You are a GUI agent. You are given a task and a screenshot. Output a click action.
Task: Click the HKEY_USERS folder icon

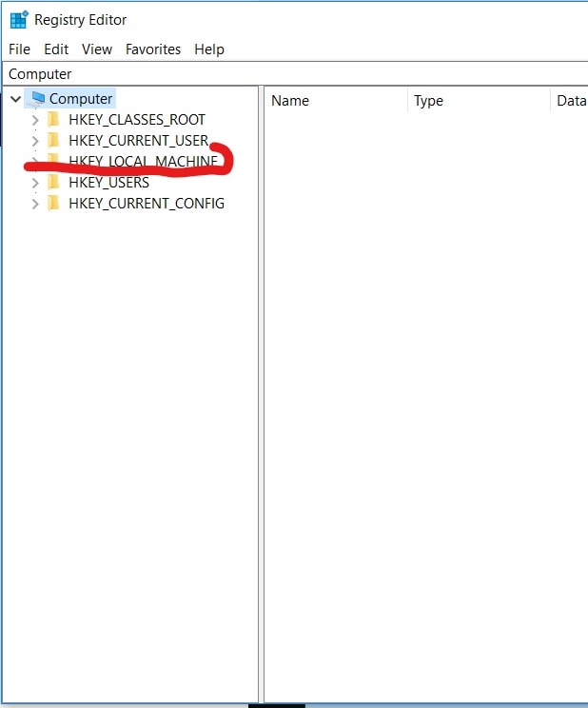53,183
